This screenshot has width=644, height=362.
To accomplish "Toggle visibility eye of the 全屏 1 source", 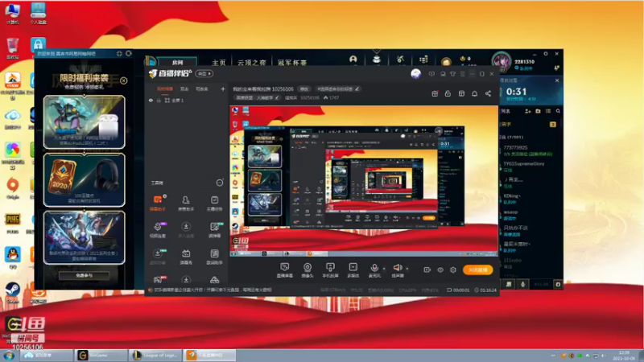I will click(151, 100).
